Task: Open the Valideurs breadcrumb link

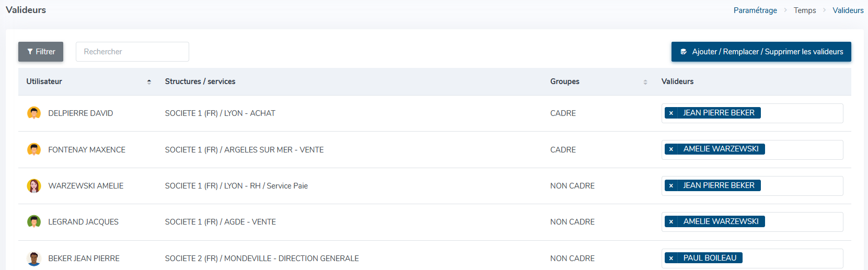Action: [848, 10]
